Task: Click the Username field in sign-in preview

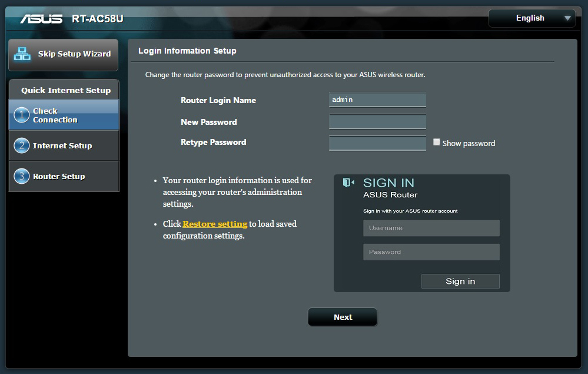Action: coord(431,228)
